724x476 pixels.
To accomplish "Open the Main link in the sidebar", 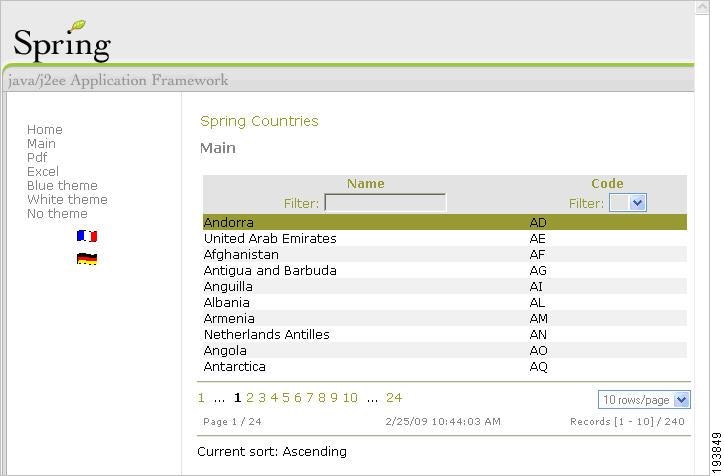I will pyautogui.click(x=41, y=144).
